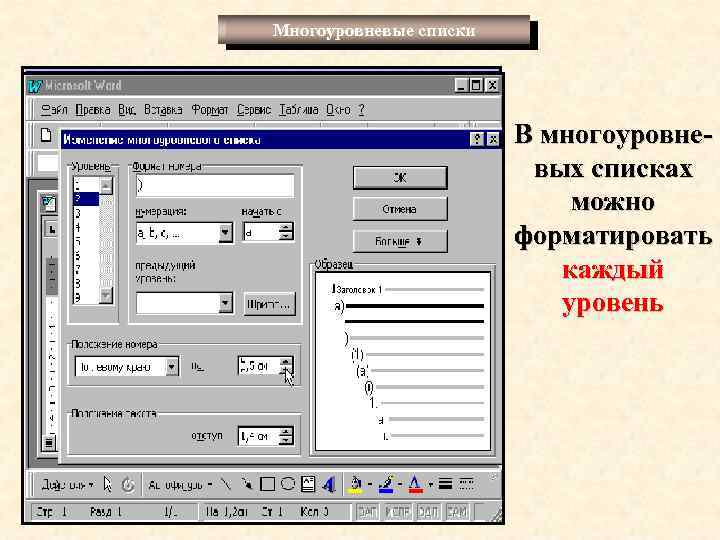Screen dimensions: 720x540
Task: Open the Вид menu
Action: [x=127, y=110]
